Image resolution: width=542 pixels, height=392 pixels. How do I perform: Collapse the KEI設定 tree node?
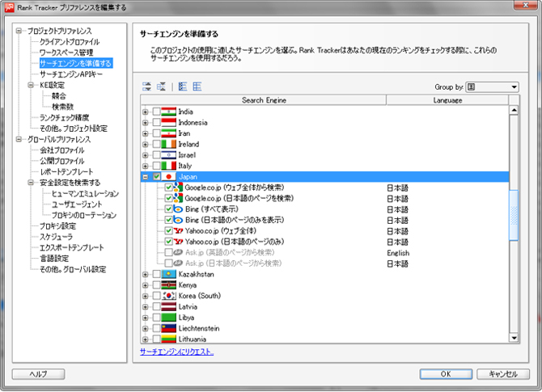(31, 85)
